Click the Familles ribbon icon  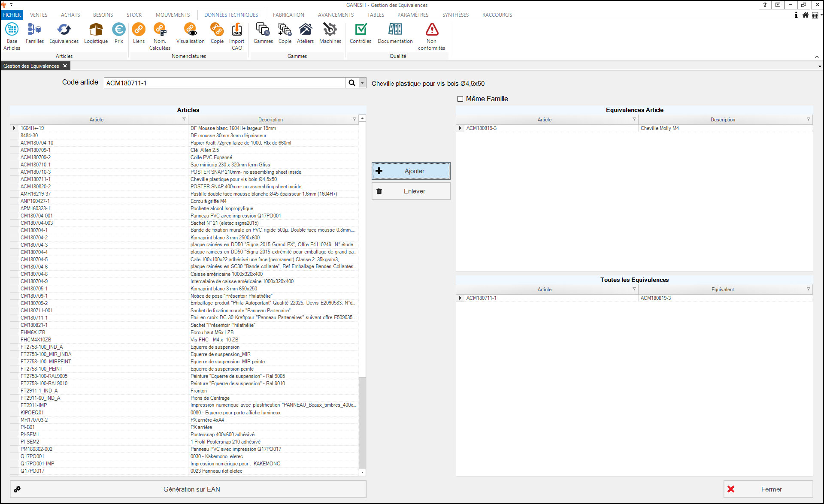[x=34, y=30]
